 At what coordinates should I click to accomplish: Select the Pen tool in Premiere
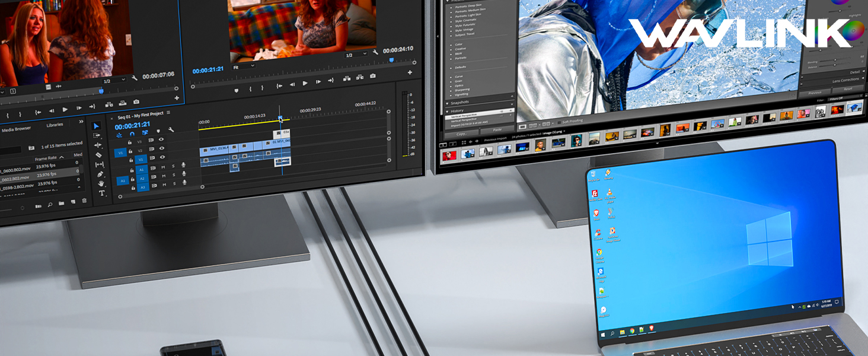100,174
